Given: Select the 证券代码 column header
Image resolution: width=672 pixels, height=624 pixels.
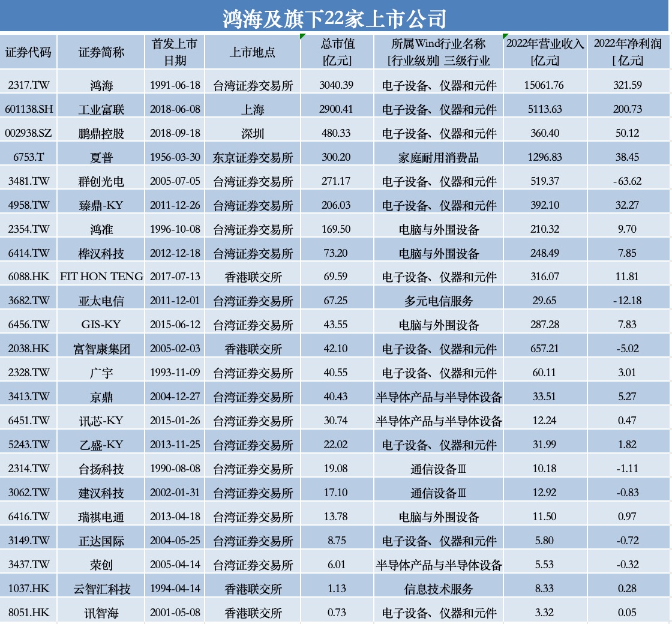Looking at the screenshot, I should [28, 52].
